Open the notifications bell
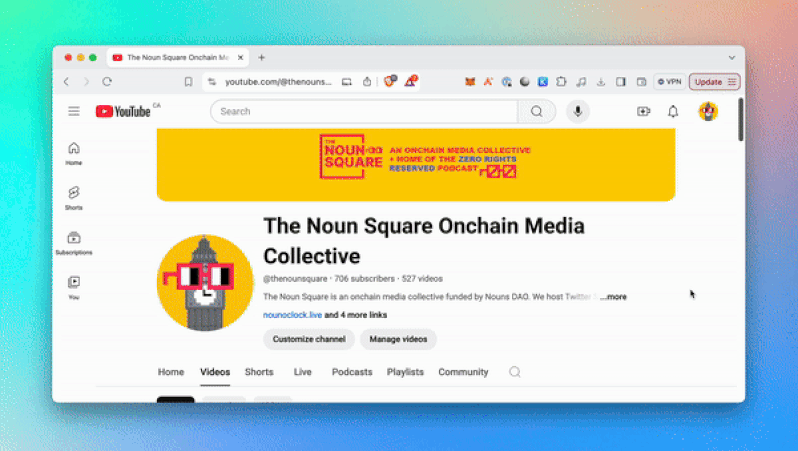Screen dimensions: 798x451 [673, 111]
